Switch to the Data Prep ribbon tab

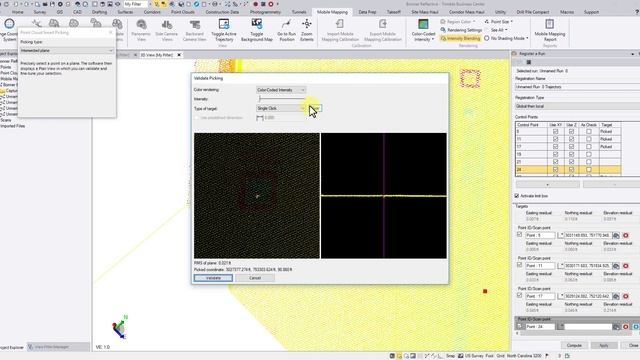point(367,12)
